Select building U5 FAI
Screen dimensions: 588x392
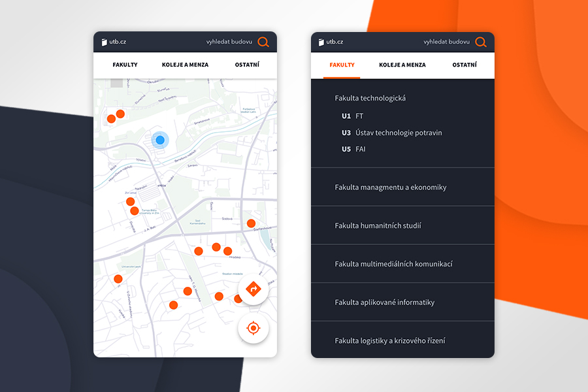tap(353, 149)
